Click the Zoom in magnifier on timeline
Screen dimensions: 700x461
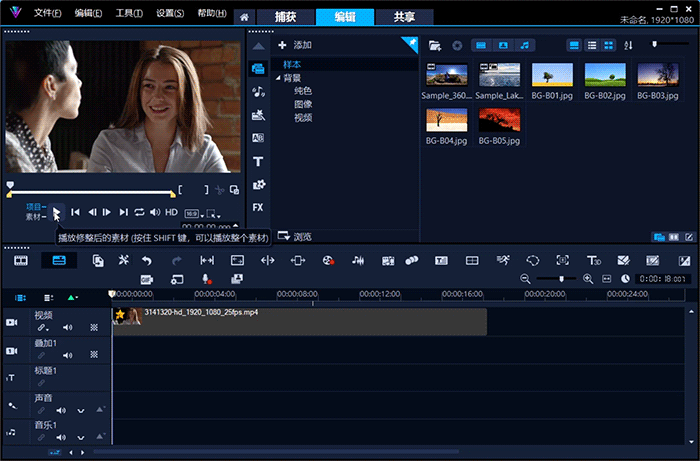tap(588, 279)
